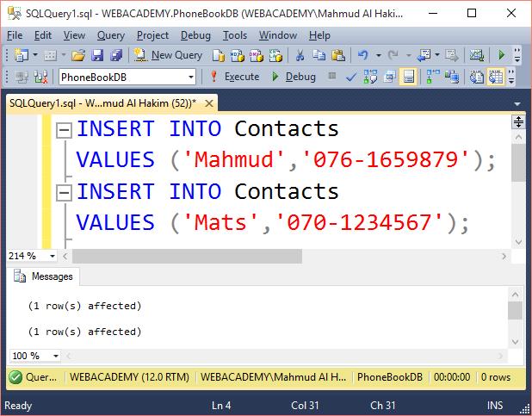Toggle Include Client Statistics icon

click(x=452, y=78)
